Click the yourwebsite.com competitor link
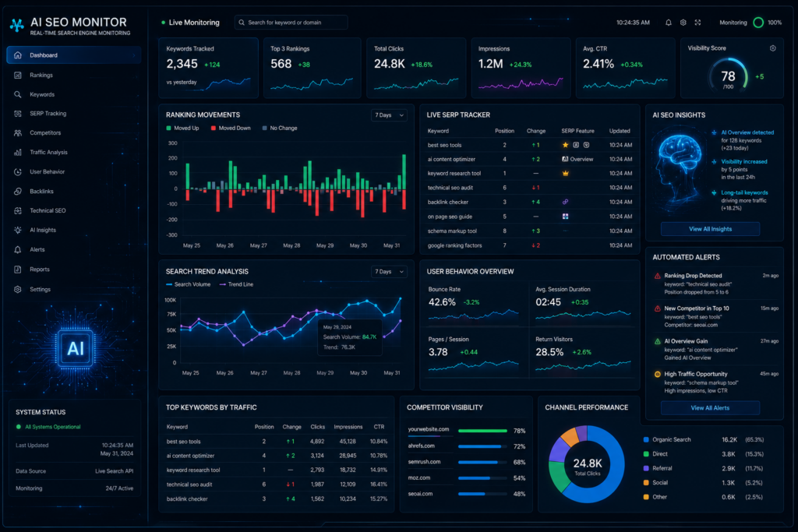The image size is (798, 532). pyautogui.click(x=429, y=429)
